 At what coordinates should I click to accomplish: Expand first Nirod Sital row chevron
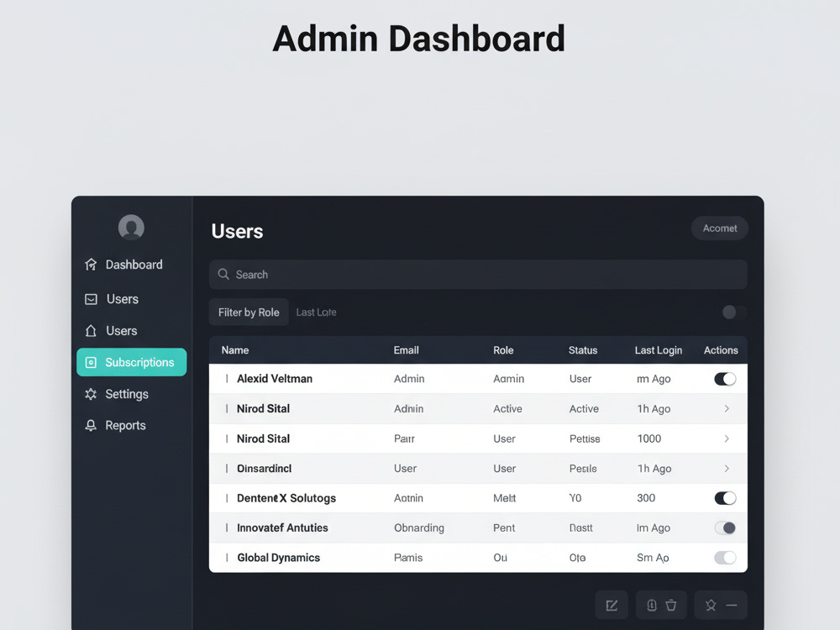[727, 409]
